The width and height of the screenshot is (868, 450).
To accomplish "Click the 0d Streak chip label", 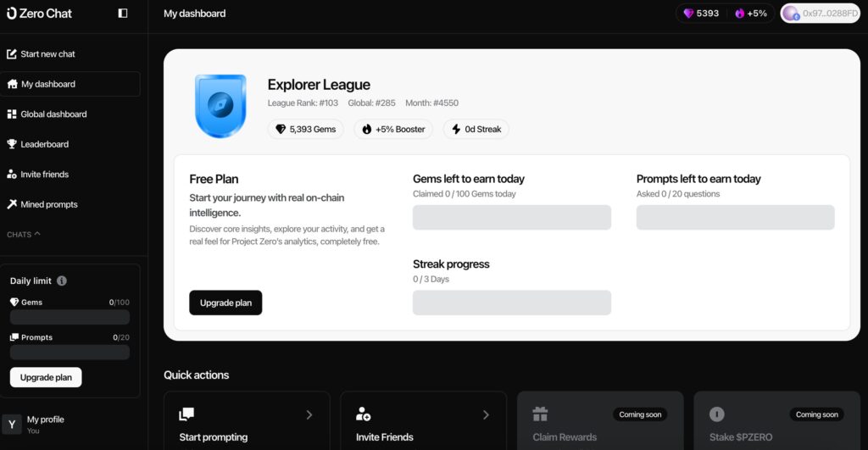I will coord(482,129).
